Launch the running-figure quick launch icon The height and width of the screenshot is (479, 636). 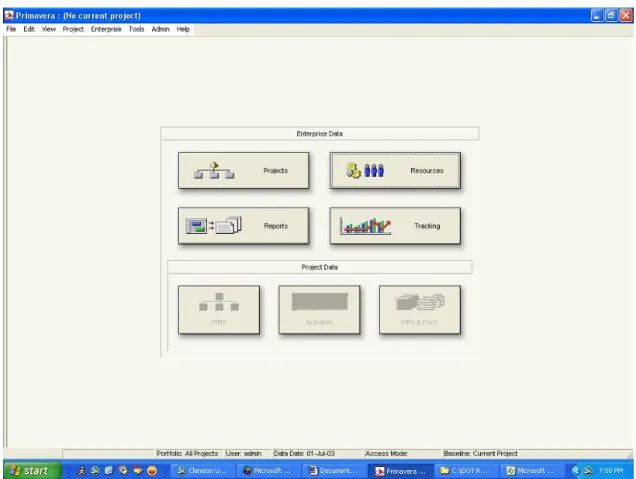[x=81, y=470]
